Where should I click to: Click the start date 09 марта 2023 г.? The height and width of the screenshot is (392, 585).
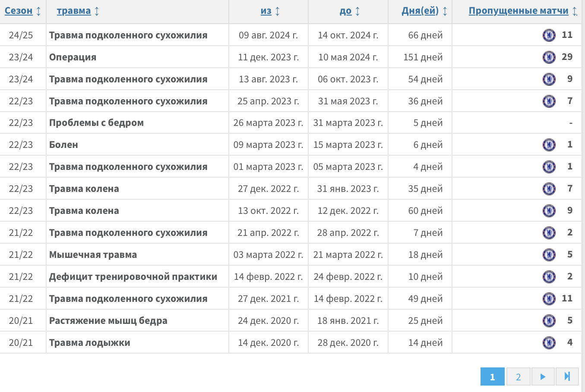[268, 144]
